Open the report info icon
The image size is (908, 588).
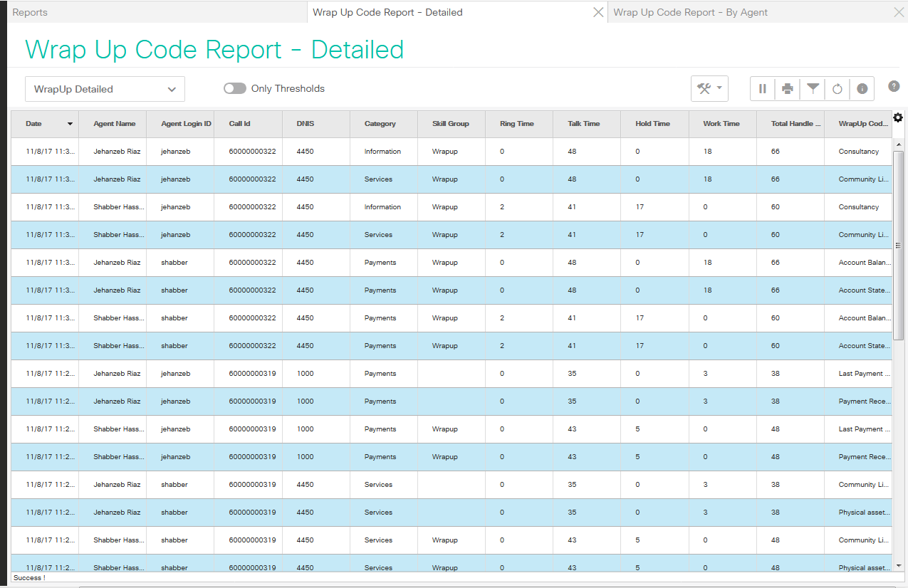(x=862, y=89)
